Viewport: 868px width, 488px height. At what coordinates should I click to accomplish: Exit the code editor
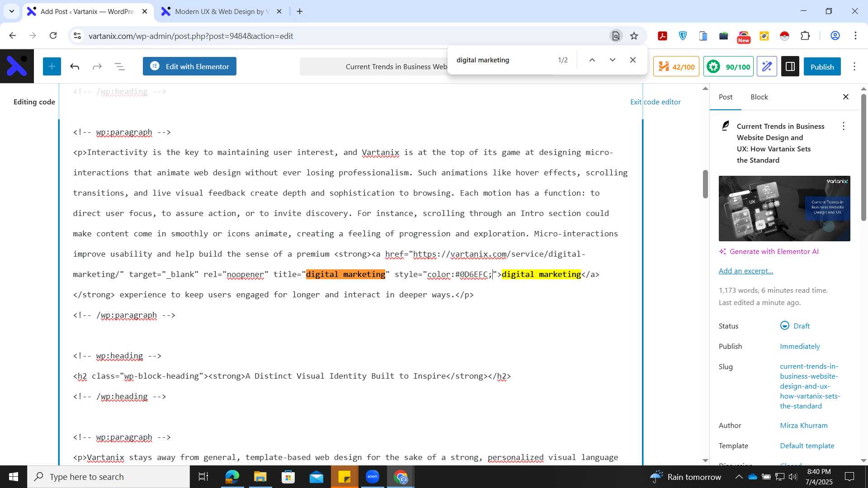655,102
